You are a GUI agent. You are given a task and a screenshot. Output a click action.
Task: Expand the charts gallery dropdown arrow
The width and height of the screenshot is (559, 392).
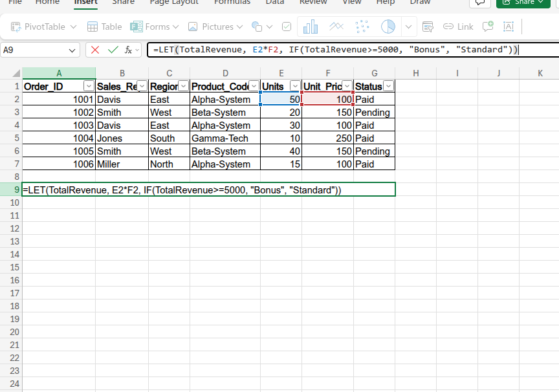pyautogui.click(x=409, y=27)
